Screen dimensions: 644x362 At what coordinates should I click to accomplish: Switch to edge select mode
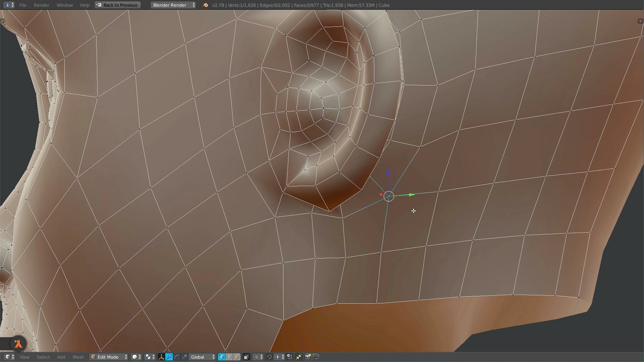coord(229,357)
